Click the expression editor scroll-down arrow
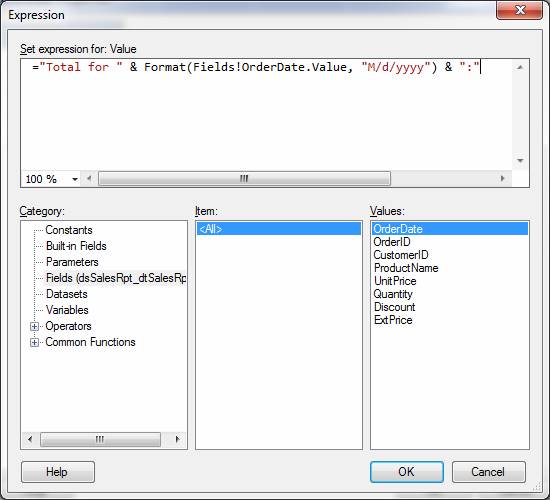 520,161
